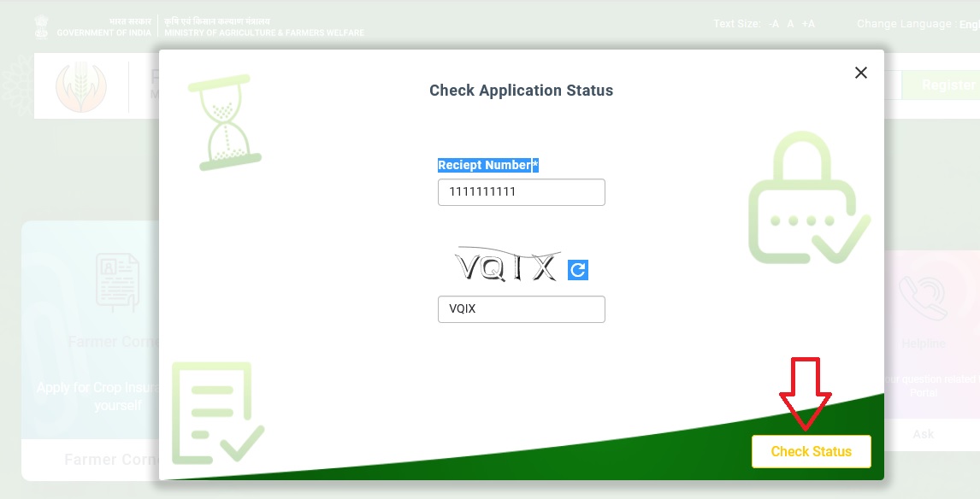Increase text size with +A
Viewport: 980px width, 499px height.
[x=808, y=24]
